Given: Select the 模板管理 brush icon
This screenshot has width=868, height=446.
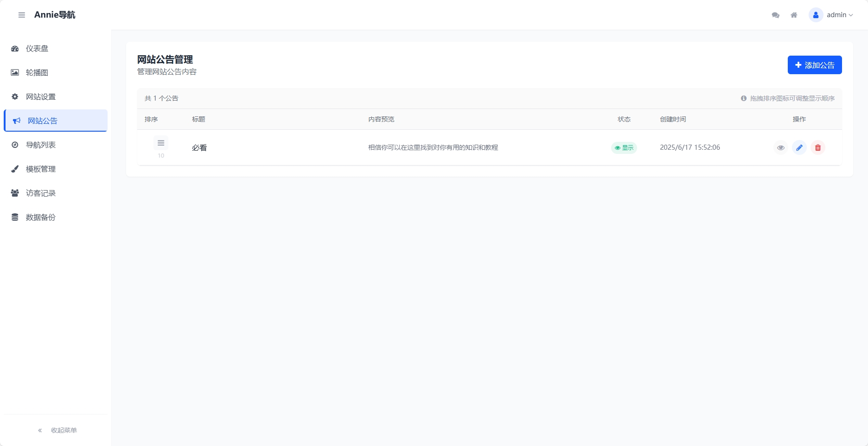Looking at the screenshot, I should pos(15,169).
